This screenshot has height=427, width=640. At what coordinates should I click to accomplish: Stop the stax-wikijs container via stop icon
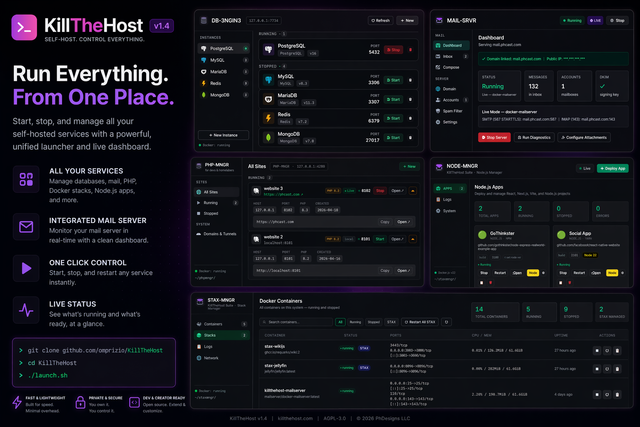597,350
